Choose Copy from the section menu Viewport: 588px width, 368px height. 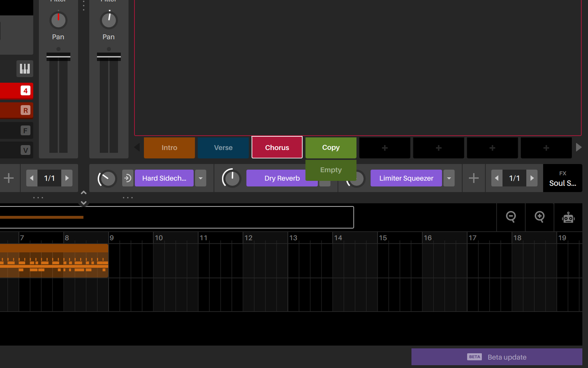331,147
